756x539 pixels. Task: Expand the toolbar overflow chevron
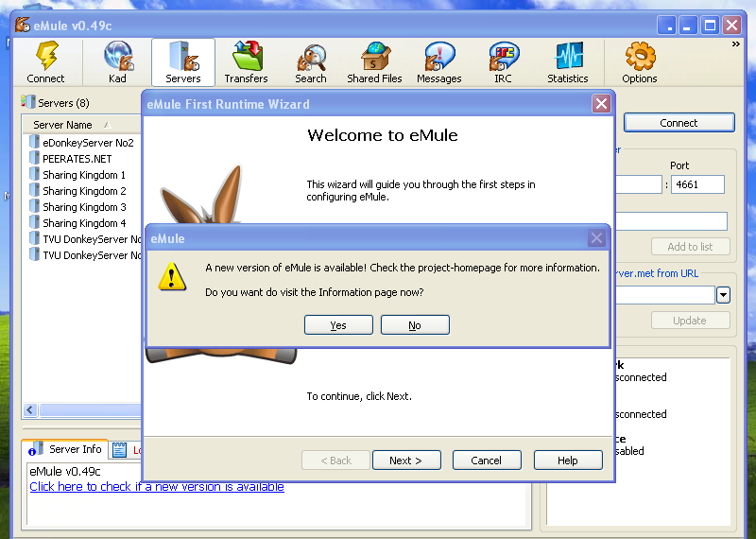click(736, 44)
